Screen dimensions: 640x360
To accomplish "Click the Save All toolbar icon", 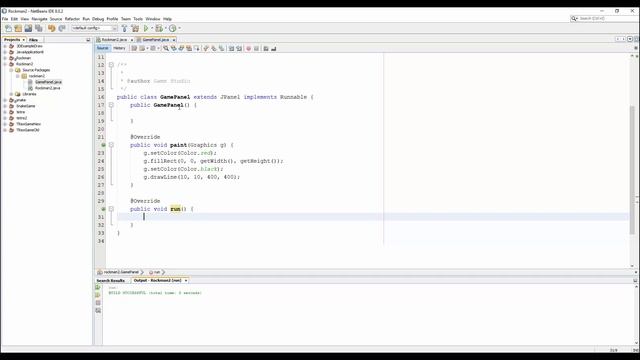I will pos(39,28).
